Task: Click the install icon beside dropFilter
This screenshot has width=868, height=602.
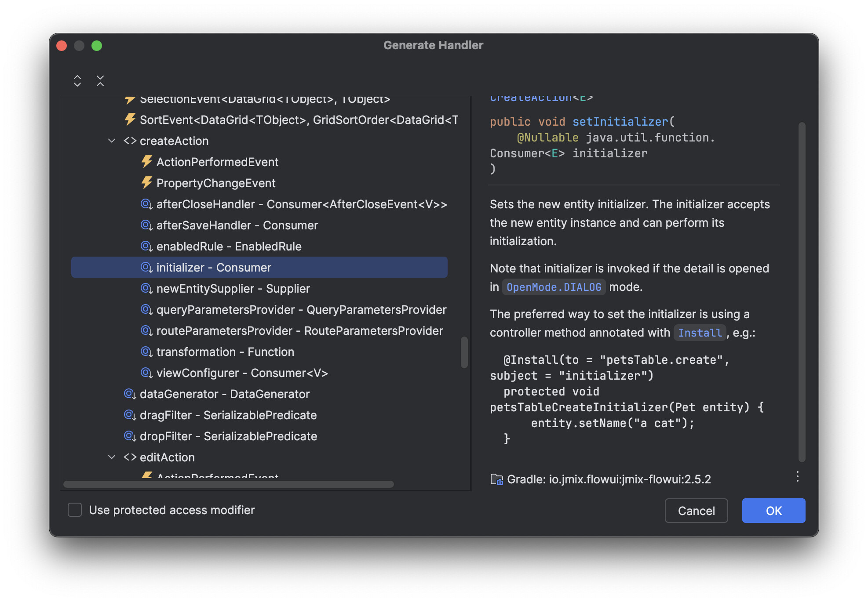Action: (130, 436)
